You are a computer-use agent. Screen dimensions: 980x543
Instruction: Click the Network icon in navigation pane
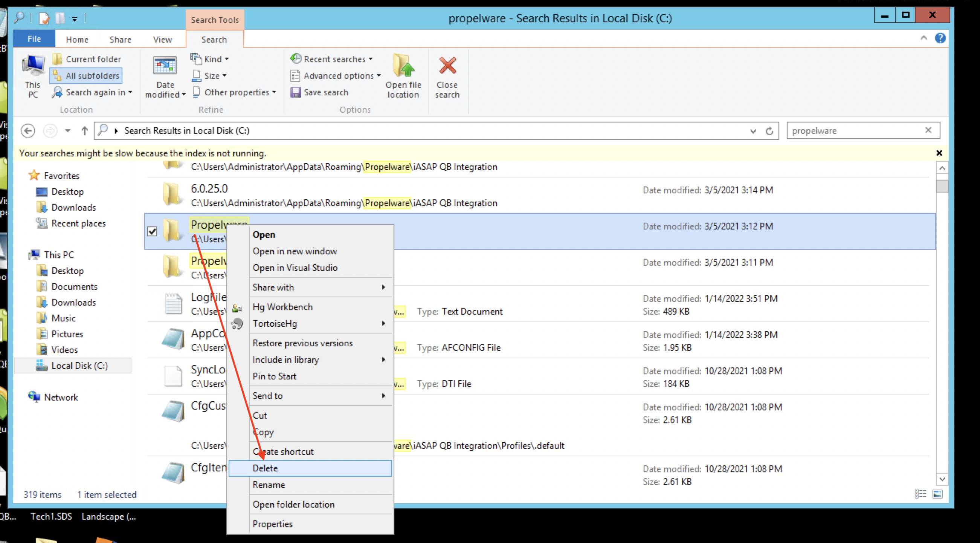(x=34, y=397)
